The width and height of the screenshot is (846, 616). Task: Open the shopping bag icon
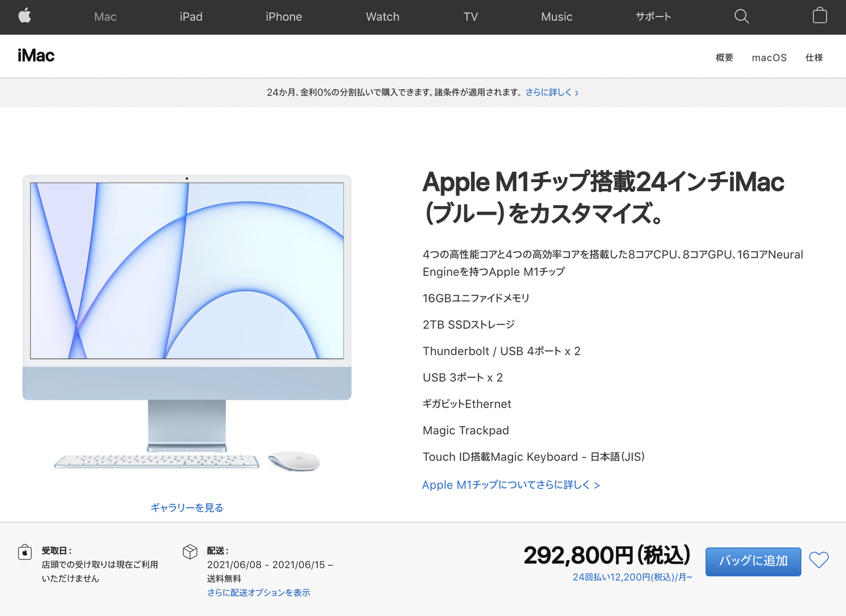(820, 15)
